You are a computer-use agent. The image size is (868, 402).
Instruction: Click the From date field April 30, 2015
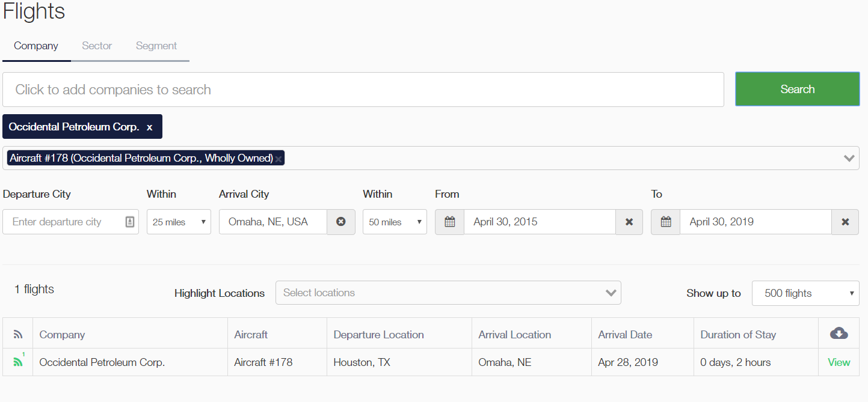[540, 222]
